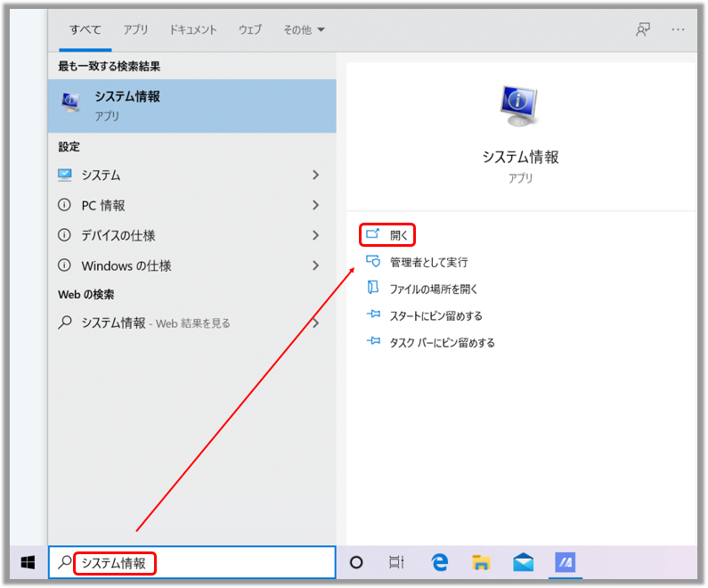The height and width of the screenshot is (588, 708).
Task: Select the システム情報 best match result
Action: [191, 106]
